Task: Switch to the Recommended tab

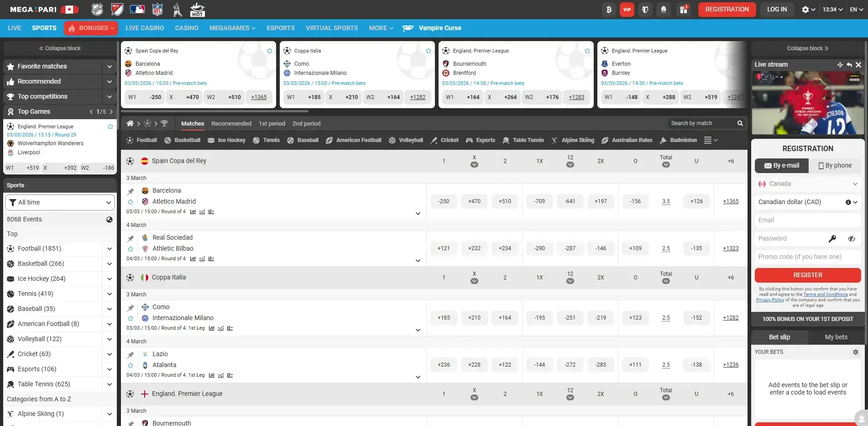Action: pyautogui.click(x=231, y=123)
